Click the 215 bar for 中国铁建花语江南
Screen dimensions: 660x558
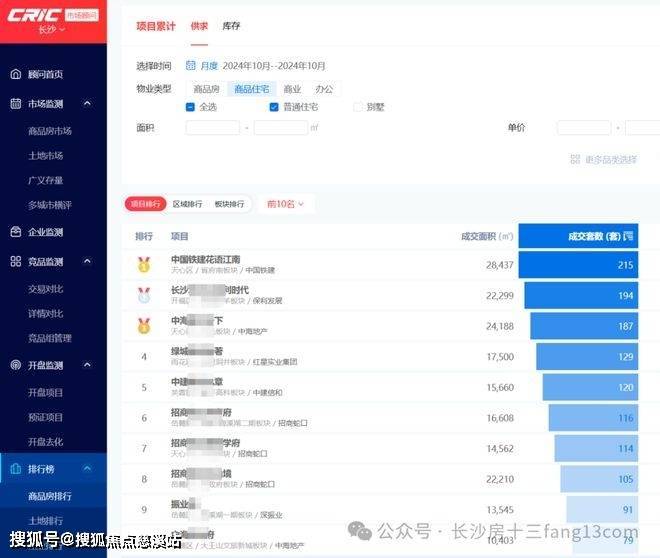588,264
